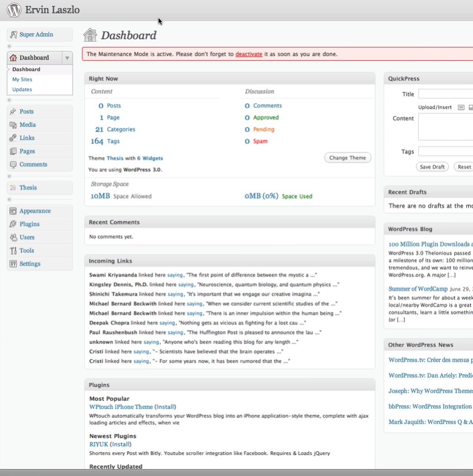Open the Categories link in Right Now
This screenshot has width=473, height=476.
tap(121, 129)
